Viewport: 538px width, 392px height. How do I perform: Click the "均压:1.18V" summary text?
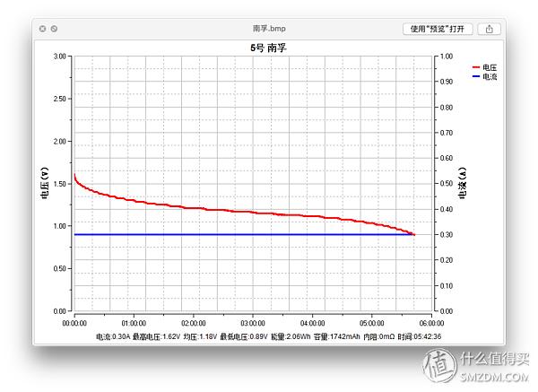(200, 336)
